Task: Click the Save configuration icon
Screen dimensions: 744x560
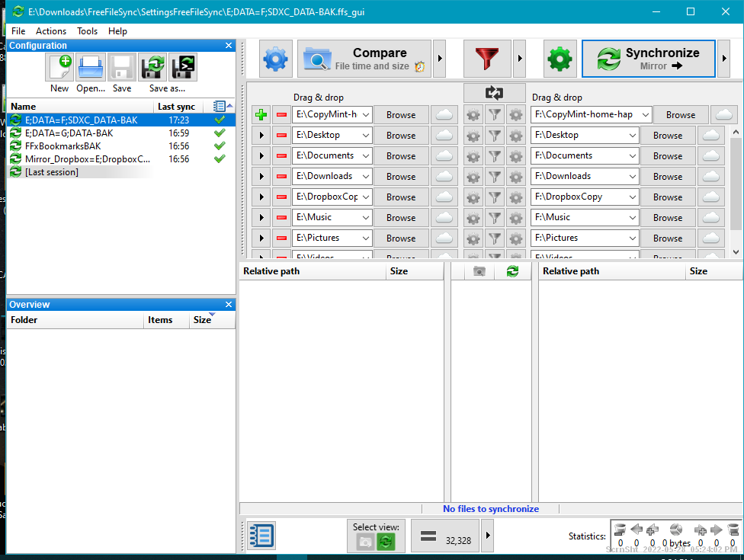Action: (122, 67)
